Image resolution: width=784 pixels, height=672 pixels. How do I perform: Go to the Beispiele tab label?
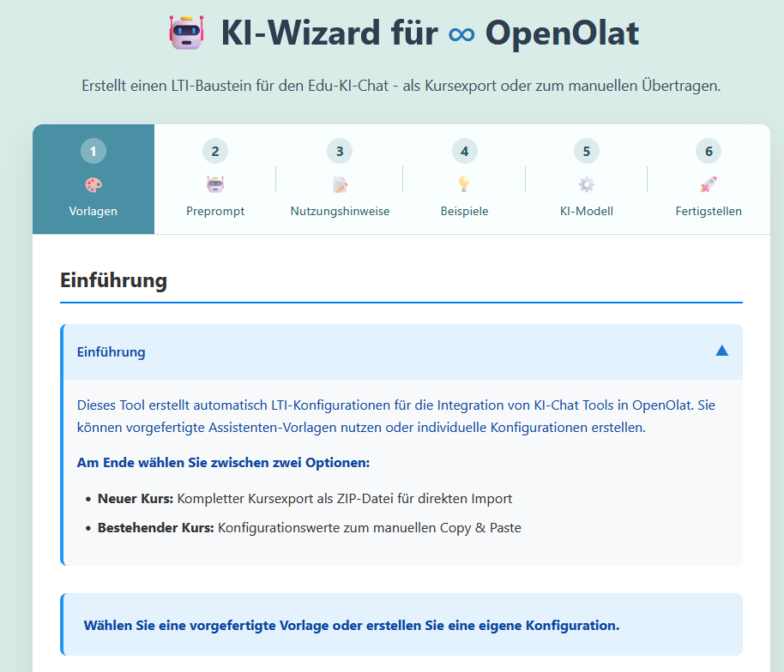point(464,211)
